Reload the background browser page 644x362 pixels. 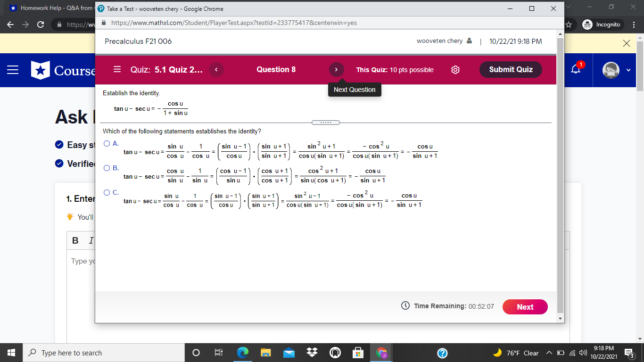click(41, 25)
